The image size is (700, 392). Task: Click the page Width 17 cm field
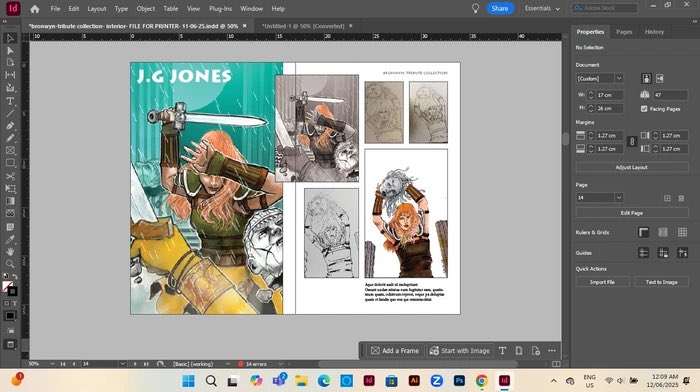pyautogui.click(x=609, y=95)
